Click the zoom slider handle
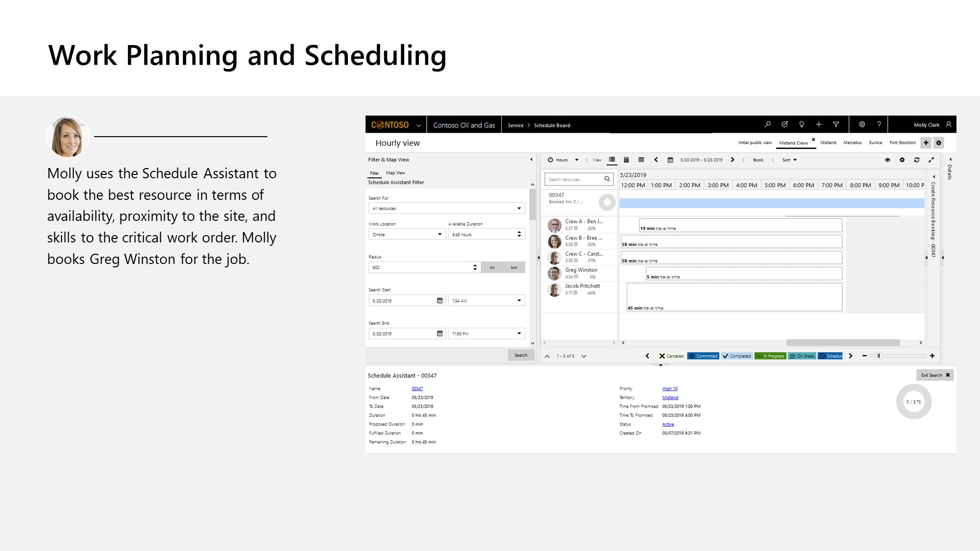980x551 pixels. point(879,356)
